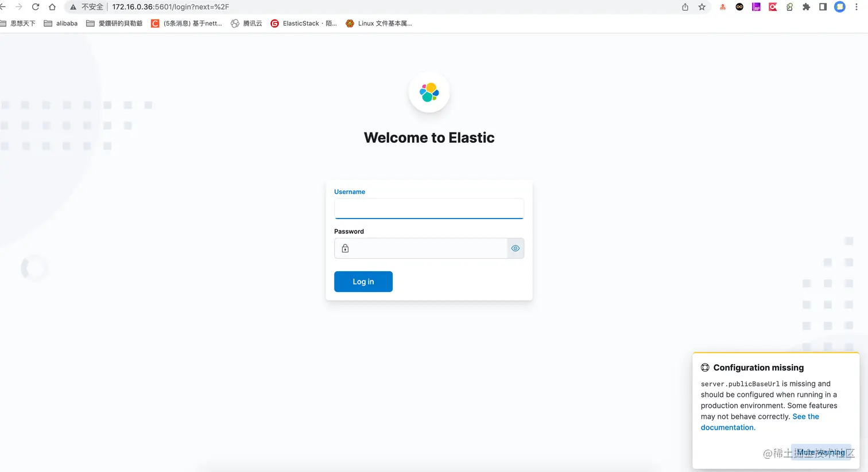Click the Elastic logo above the title
The width and height of the screenshot is (868, 472).
429,92
